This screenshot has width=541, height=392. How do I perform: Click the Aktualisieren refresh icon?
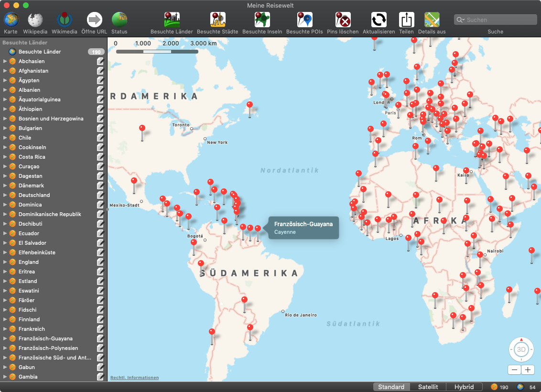click(x=379, y=20)
